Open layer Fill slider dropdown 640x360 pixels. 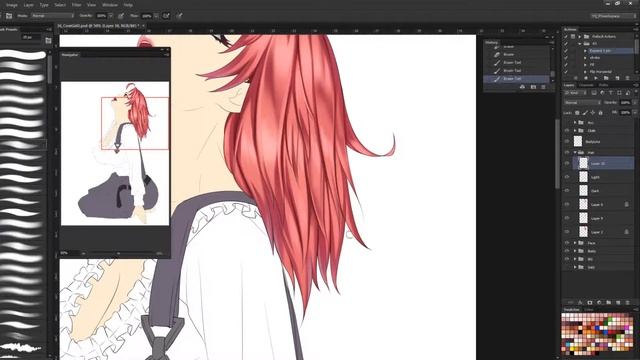pos(635,113)
